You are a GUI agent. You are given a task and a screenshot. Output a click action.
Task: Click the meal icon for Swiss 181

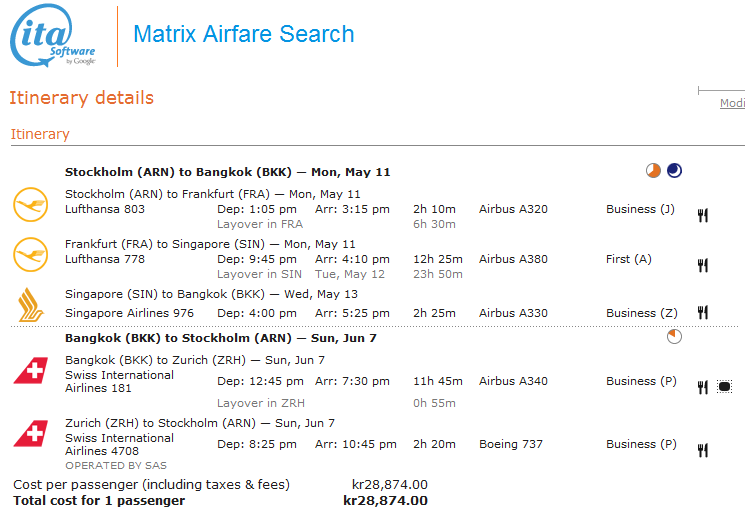(703, 387)
